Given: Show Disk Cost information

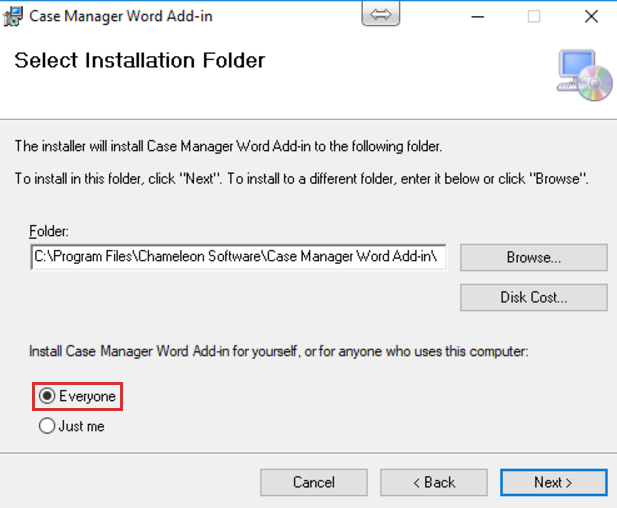Looking at the screenshot, I should [533, 297].
